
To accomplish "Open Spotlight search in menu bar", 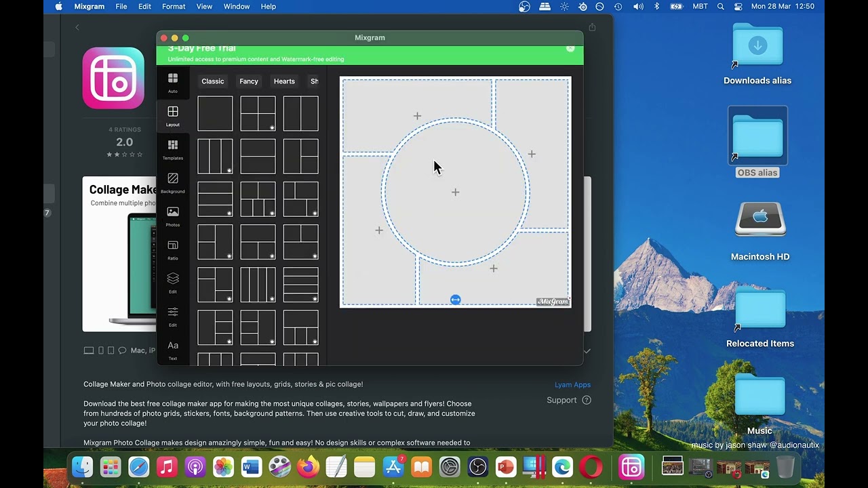I will coord(720,6).
